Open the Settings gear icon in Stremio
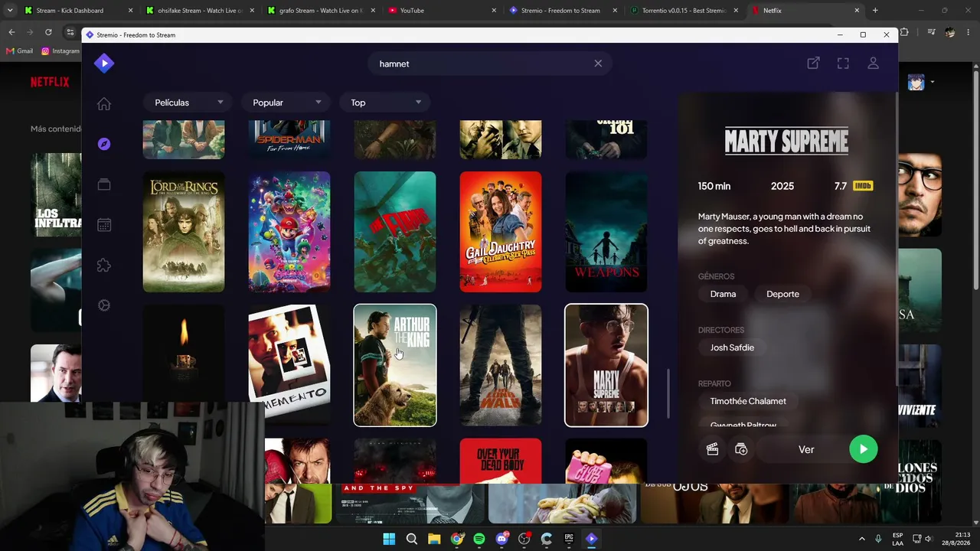The width and height of the screenshot is (980, 551). pos(104,305)
